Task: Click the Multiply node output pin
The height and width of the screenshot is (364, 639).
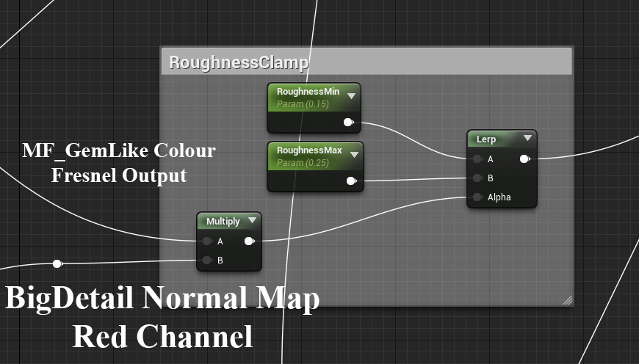Action: 249,241
